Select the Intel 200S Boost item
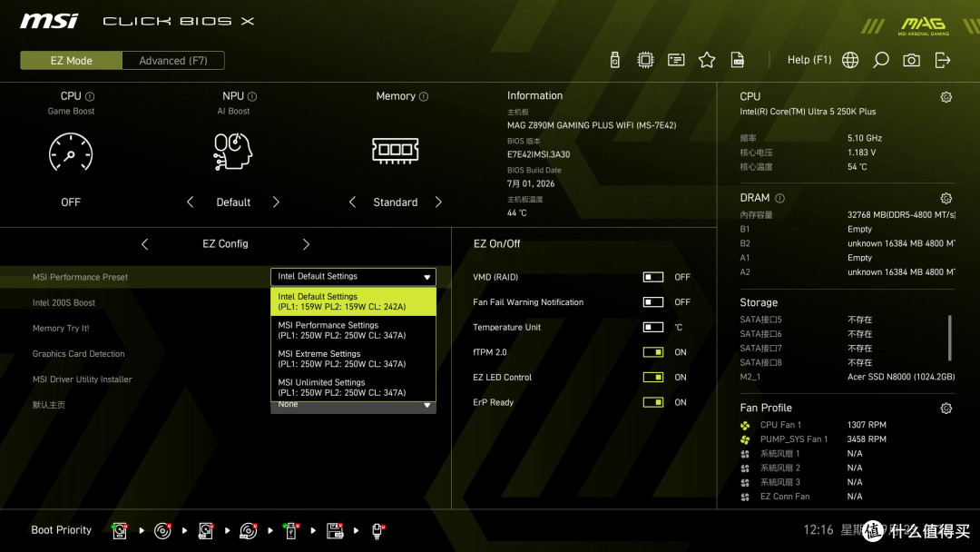The image size is (980, 552). [x=64, y=302]
